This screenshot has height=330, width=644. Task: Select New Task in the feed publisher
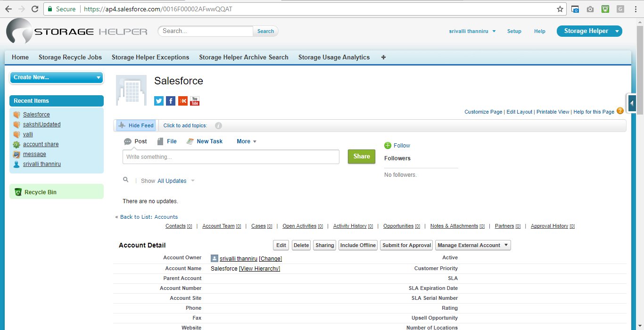pyautogui.click(x=205, y=141)
